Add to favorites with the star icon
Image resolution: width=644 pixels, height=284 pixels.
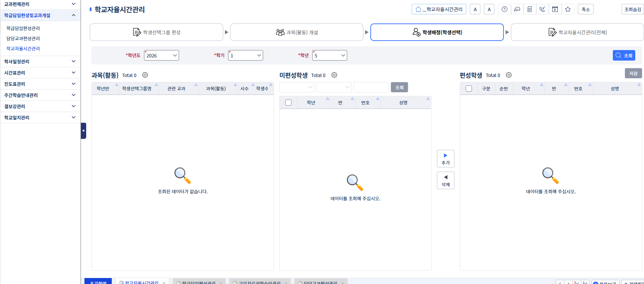[568, 9]
